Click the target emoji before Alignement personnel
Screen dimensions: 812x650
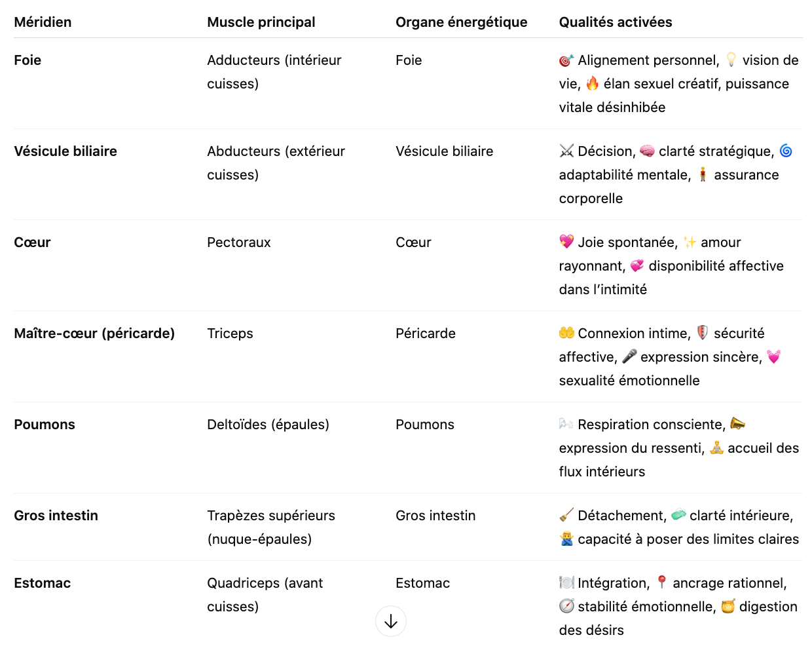(566, 60)
